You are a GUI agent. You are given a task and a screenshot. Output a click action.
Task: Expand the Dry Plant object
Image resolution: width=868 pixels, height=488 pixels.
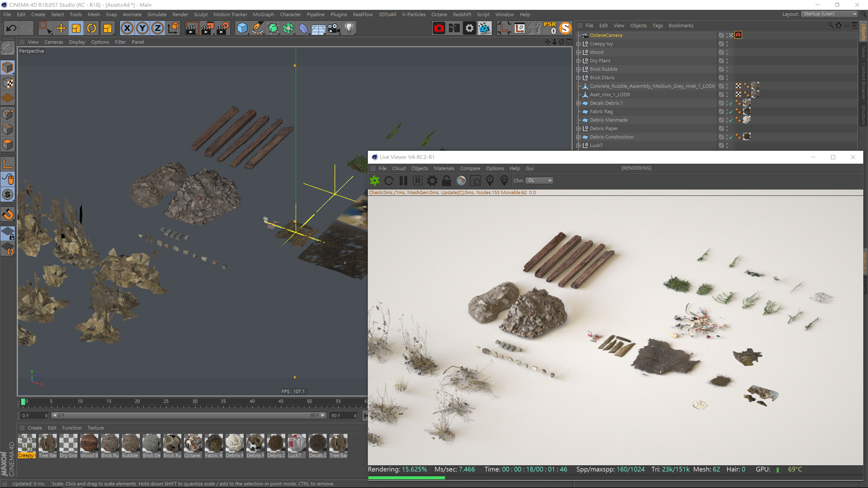click(x=578, y=61)
